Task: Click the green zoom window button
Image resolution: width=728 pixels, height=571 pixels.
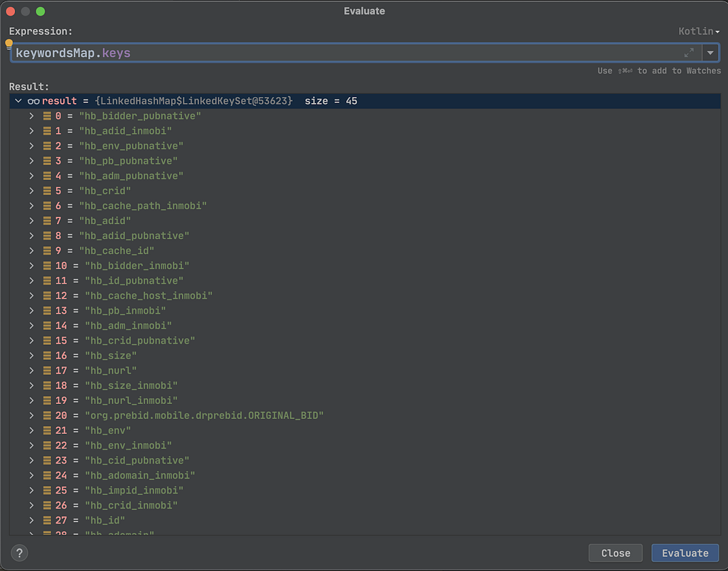Action: [41, 11]
